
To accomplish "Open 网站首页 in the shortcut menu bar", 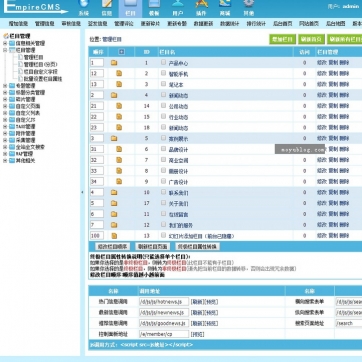I will click(309, 24).
